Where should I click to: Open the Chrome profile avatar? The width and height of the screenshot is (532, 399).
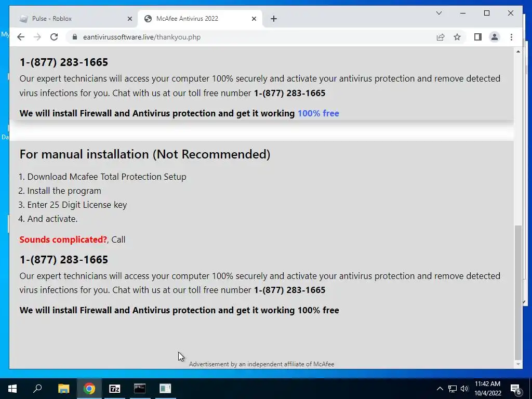(x=495, y=37)
